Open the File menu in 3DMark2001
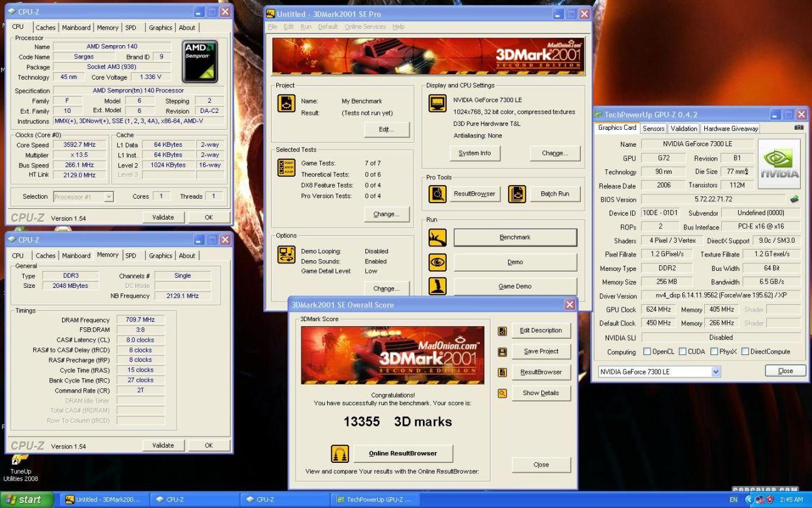Image resolution: width=812 pixels, height=508 pixels. pos(272,27)
